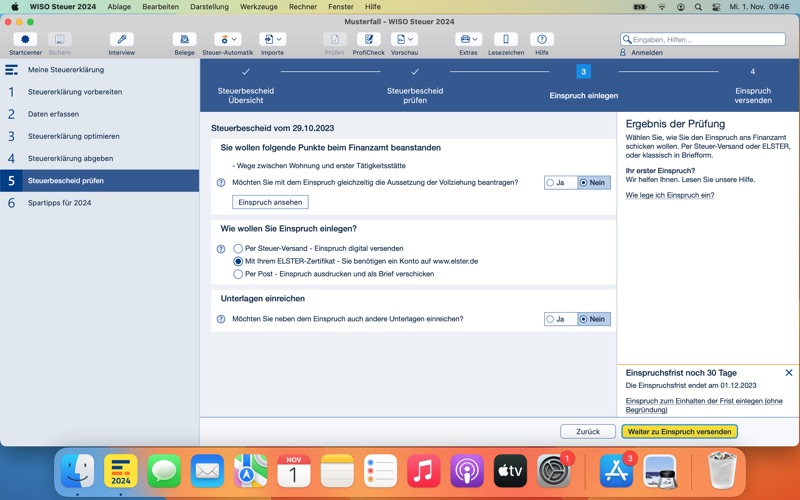
Task: Open Spotlight search in menu bar
Action: pyautogui.click(x=698, y=7)
